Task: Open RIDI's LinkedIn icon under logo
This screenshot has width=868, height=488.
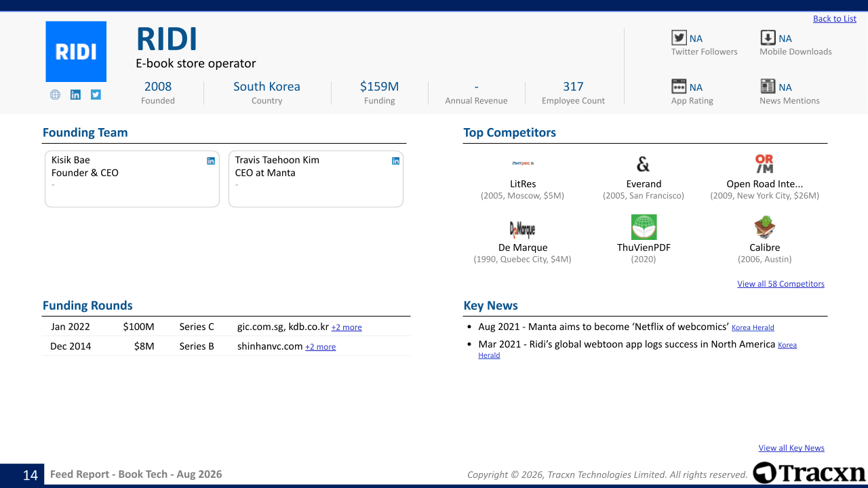Action: [x=75, y=95]
